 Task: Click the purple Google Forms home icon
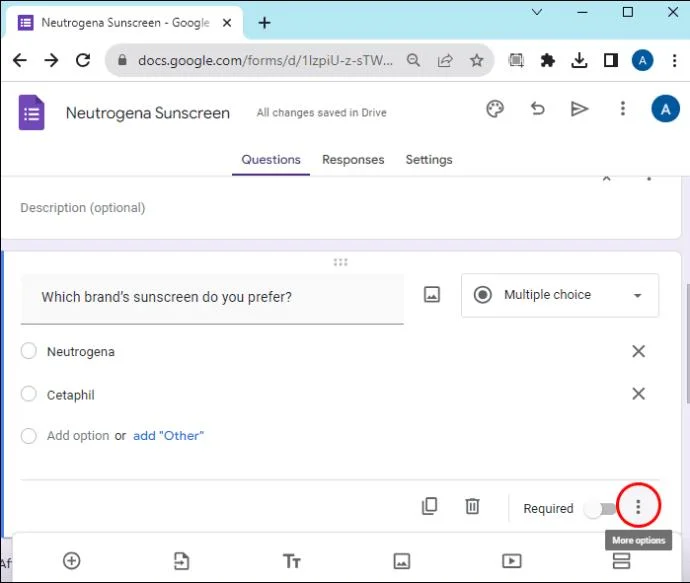pos(31,113)
